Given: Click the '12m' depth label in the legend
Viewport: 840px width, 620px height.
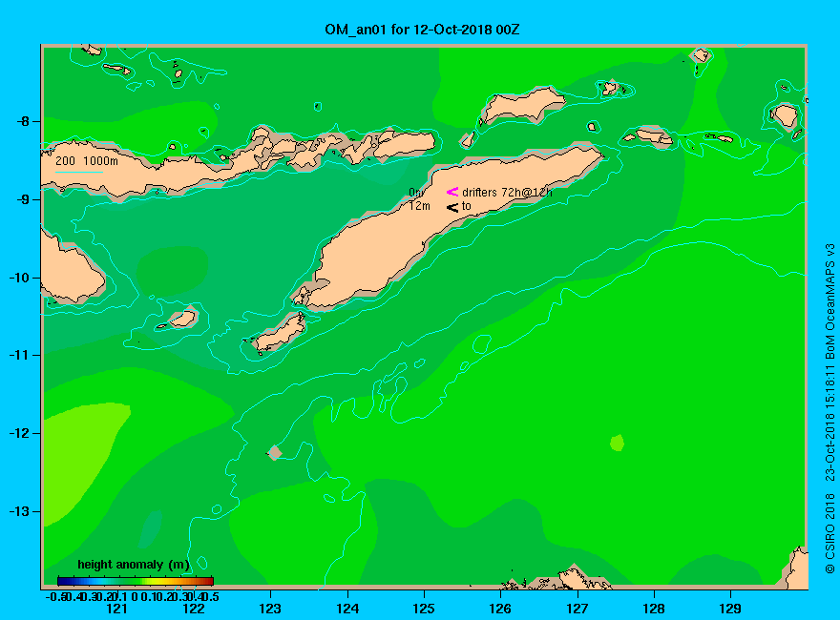Looking at the screenshot, I should 419,206.
